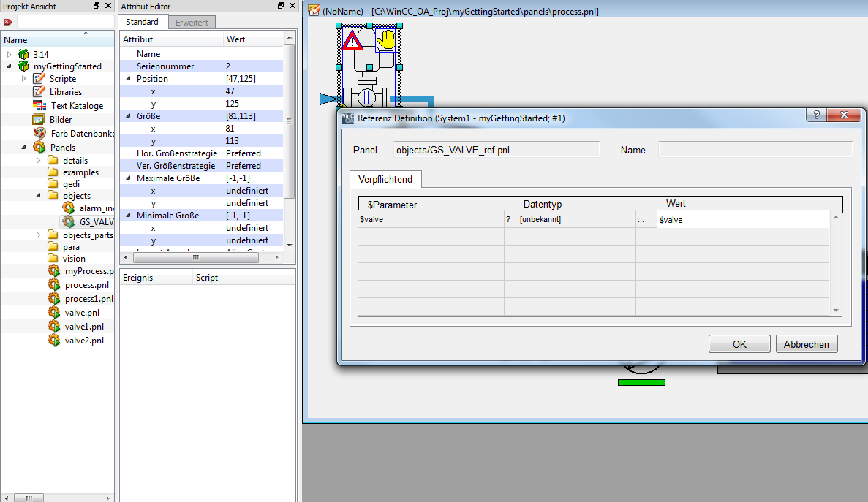Click the Abbrechen button
868x502 pixels.
[x=807, y=344]
